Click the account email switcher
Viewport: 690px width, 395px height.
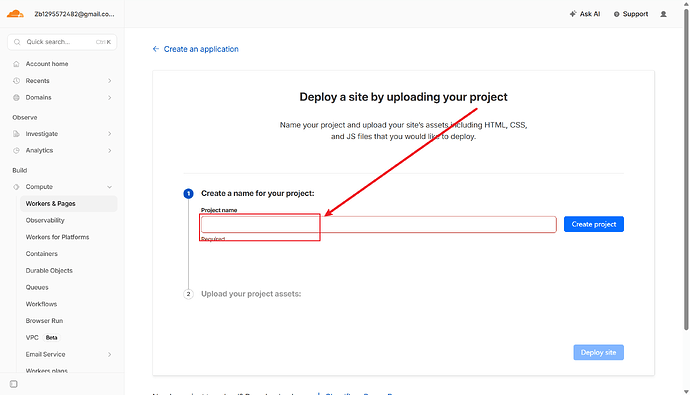tap(74, 14)
